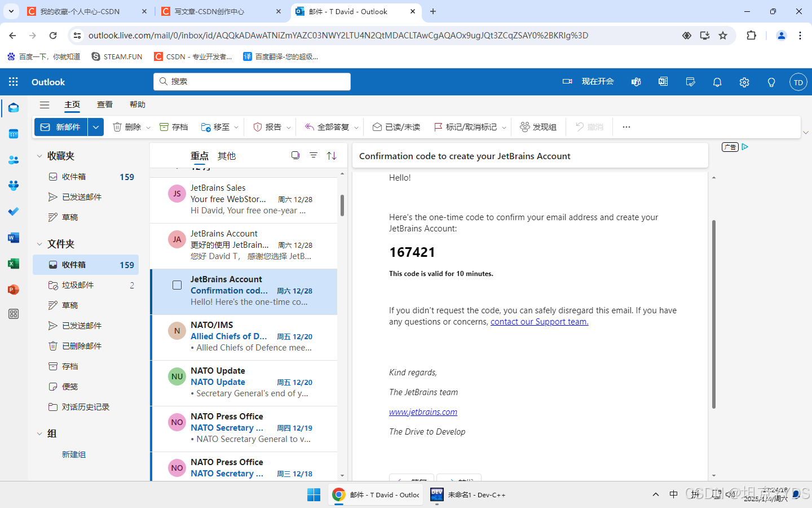This screenshot has width=812, height=508.
Task: Click the message list scrollbar thumb
Action: pyautogui.click(x=342, y=205)
